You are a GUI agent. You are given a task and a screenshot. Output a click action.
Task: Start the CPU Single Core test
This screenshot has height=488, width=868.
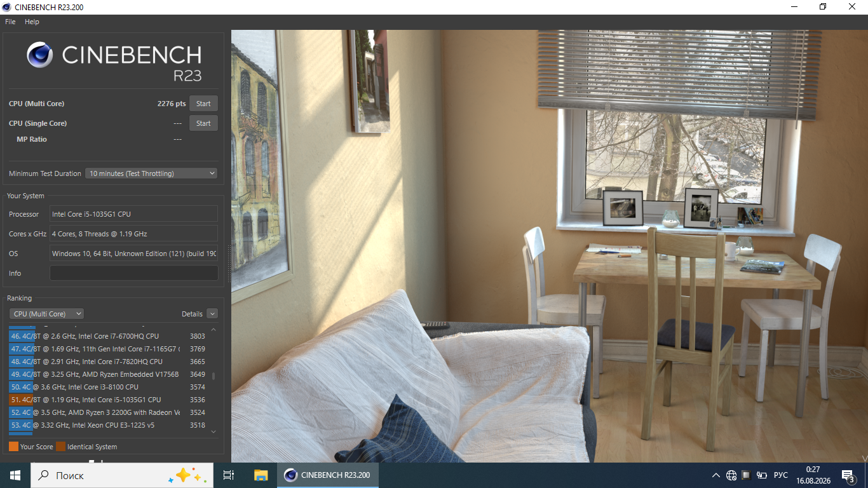pos(203,123)
